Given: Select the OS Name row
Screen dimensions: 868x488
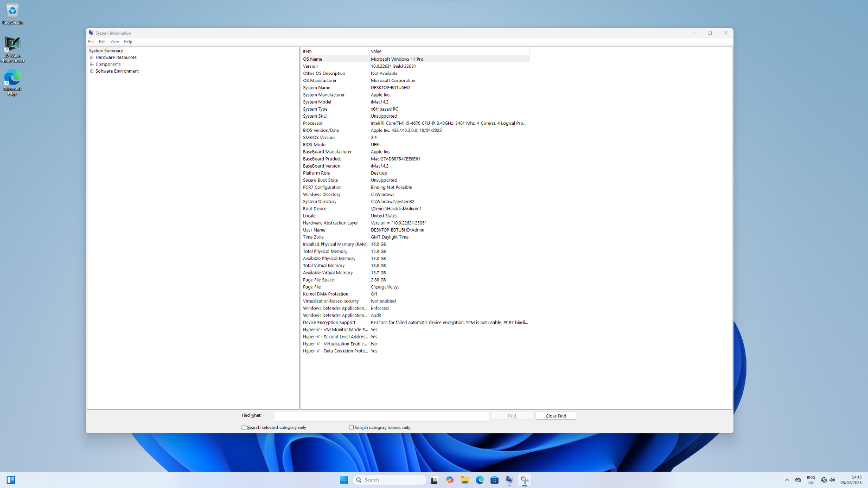Looking at the screenshot, I should pos(416,59).
